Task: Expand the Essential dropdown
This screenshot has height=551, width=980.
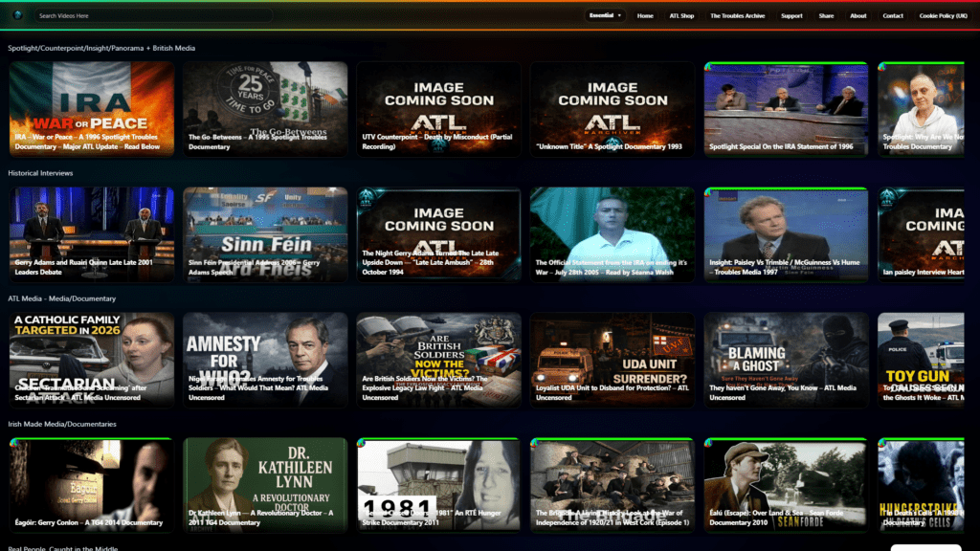Action: (x=605, y=16)
